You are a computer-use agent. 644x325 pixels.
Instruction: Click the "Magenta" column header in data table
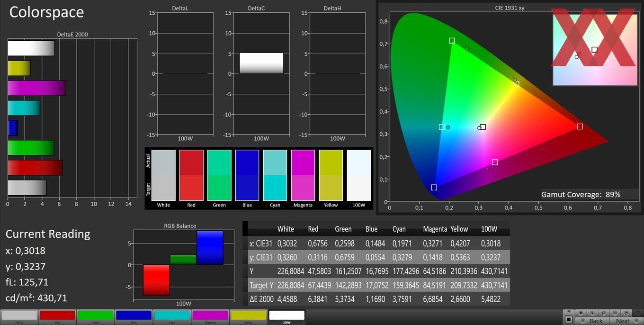pos(435,229)
